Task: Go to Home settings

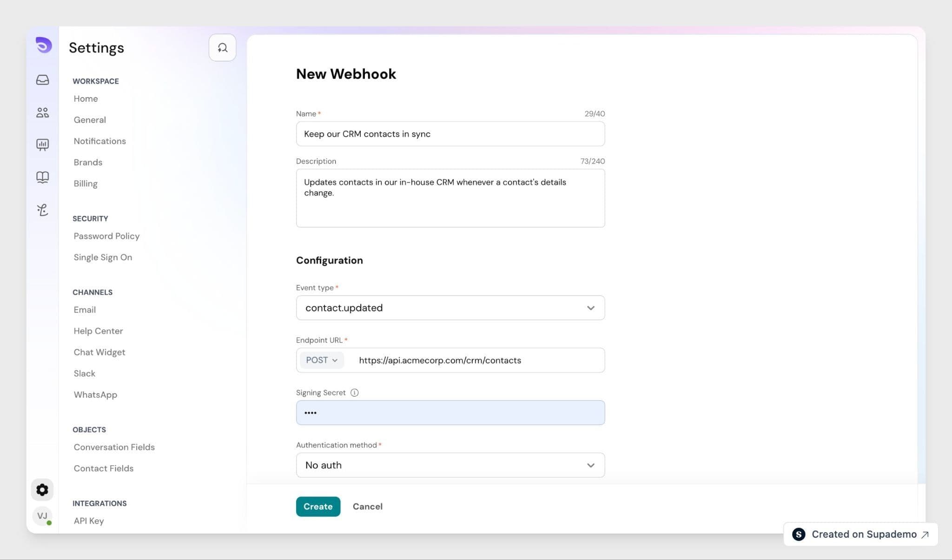Action: tap(86, 99)
